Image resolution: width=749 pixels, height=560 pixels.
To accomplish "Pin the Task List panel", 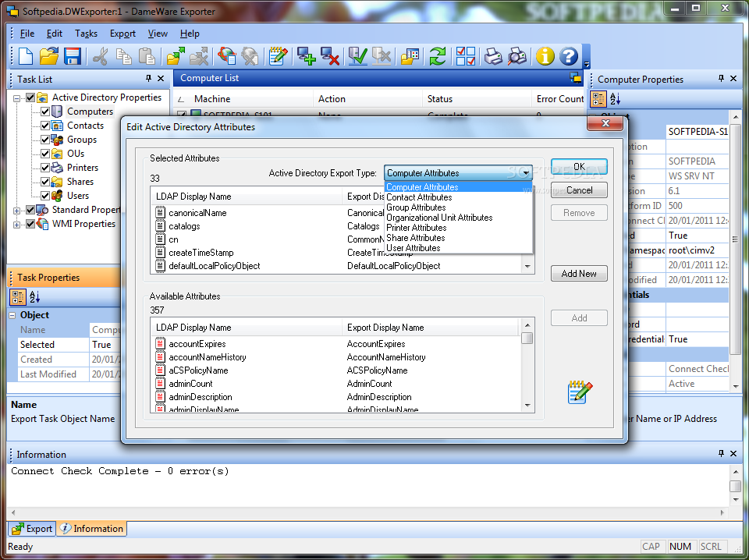I will tap(148, 78).
